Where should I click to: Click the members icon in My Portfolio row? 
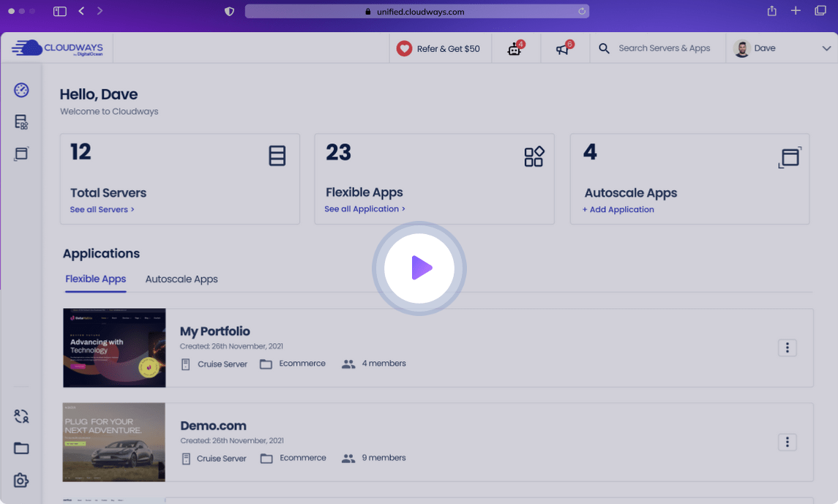(348, 364)
